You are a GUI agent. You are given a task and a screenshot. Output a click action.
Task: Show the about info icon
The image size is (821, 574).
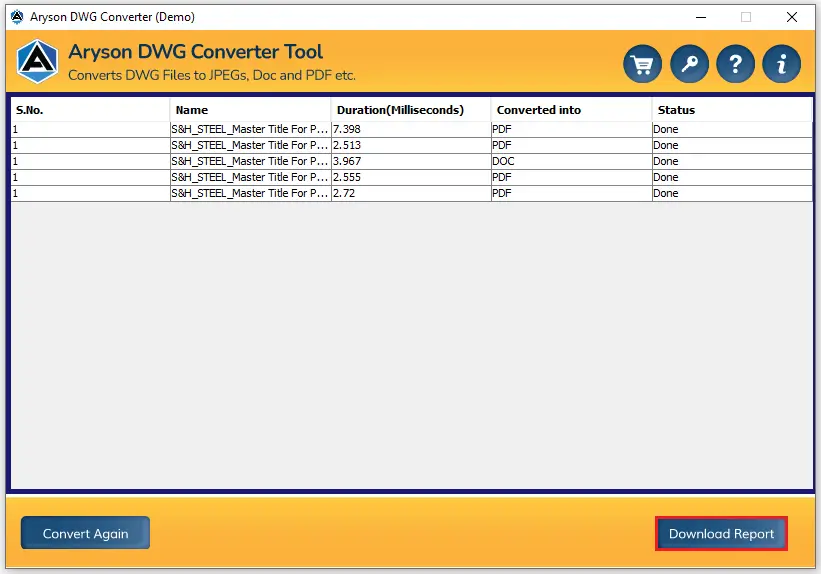pos(782,64)
